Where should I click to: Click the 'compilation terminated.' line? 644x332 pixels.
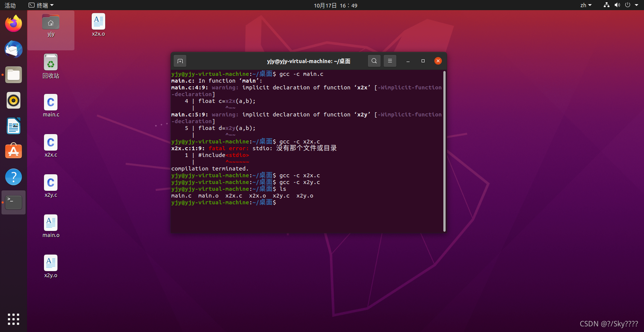tap(210, 169)
